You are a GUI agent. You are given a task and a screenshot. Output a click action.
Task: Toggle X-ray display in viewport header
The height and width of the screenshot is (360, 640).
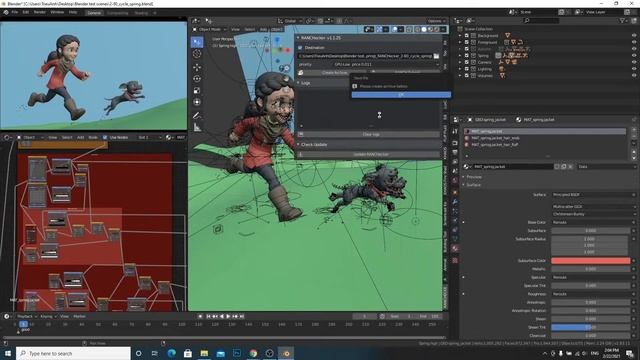(409, 29)
